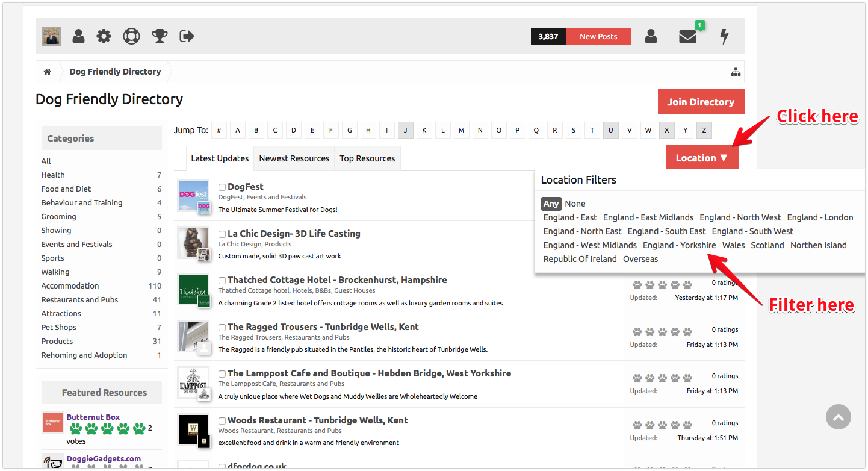This screenshot has width=868, height=471.
Task: Jump to letter A listings
Action: coord(237,130)
